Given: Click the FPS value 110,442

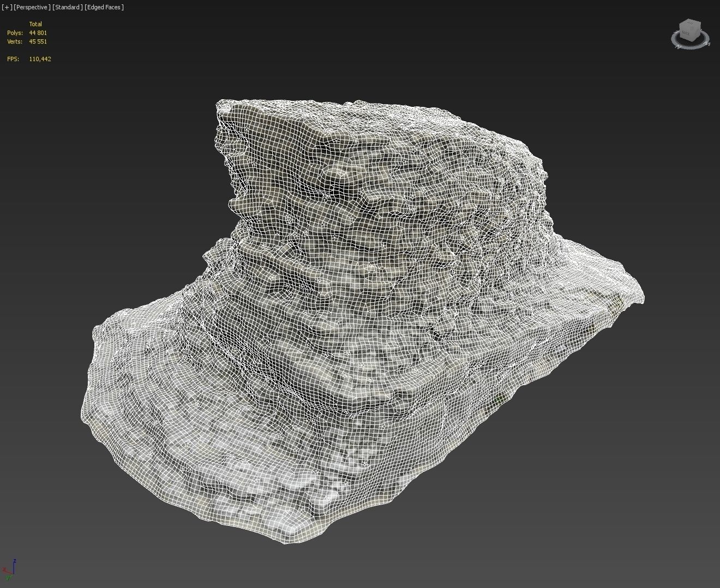Looking at the screenshot, I should coord(40,59).
